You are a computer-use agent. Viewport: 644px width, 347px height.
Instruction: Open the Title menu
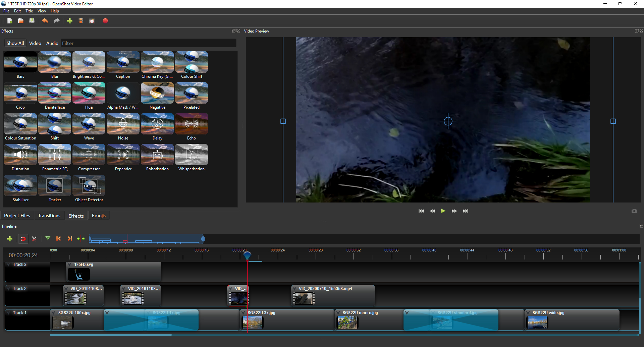(x=29, y=11)
